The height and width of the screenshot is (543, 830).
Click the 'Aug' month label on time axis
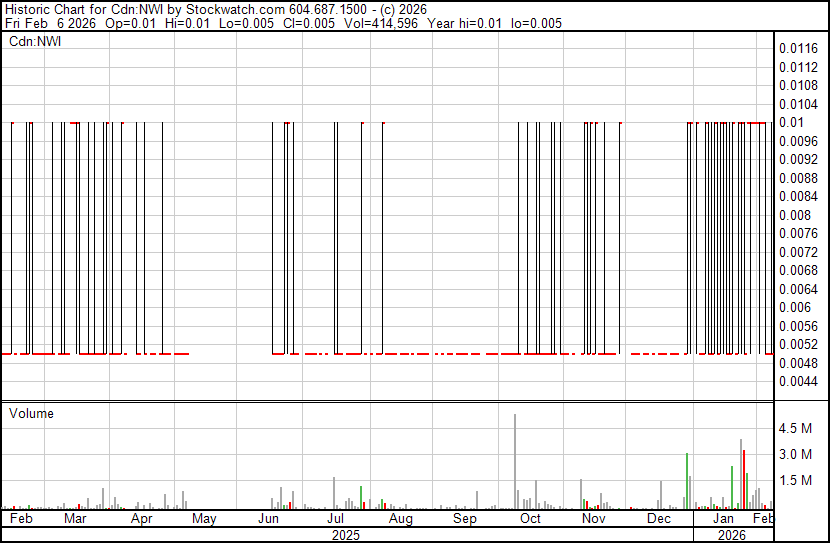coord(401,518)
